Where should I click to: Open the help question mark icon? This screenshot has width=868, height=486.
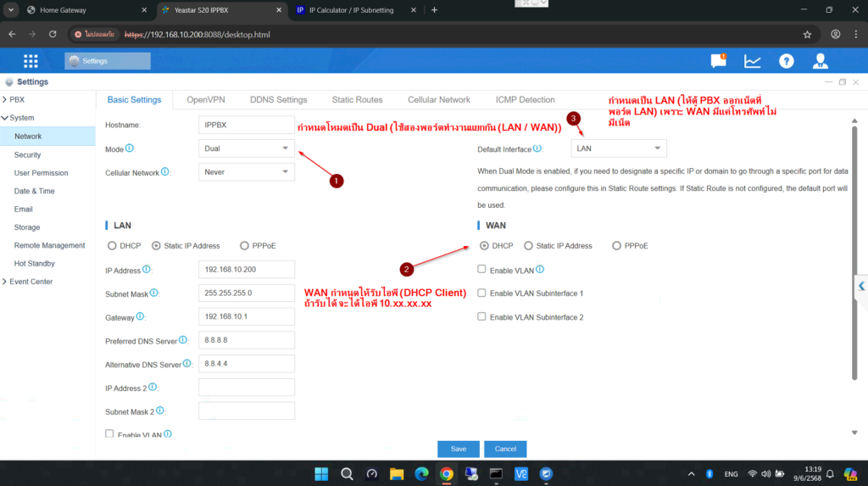786,61
